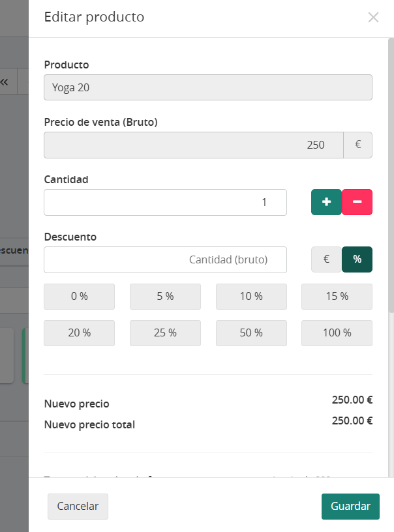Switch discount type to percentage
This screenshot has height=532, width=394.
pyautogui.click(x=357, y=259)
